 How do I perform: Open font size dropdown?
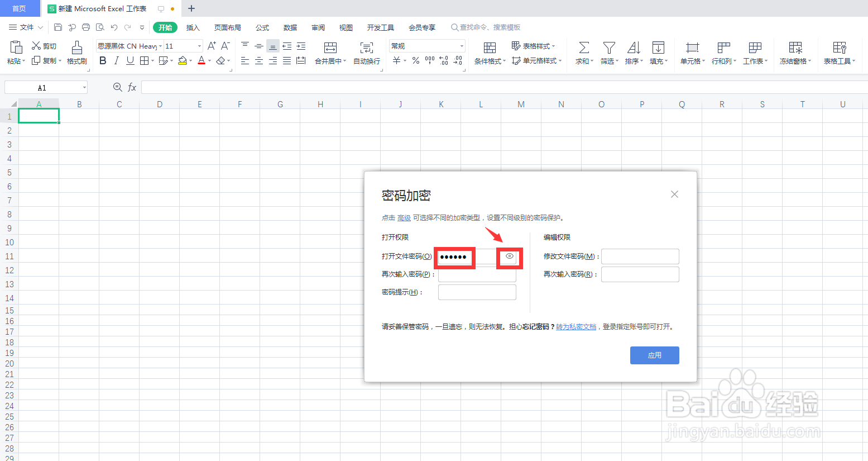[x=199, y=46]
